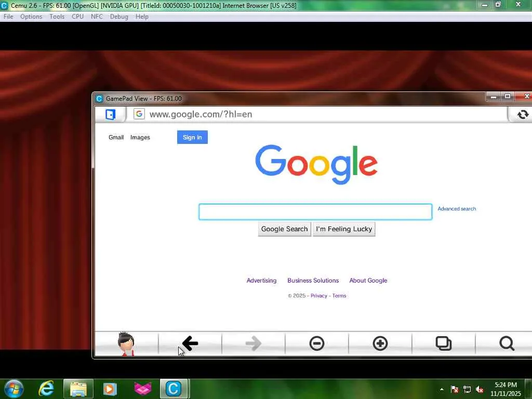Go forward with the grey right arrow
532x399 pixels.
point(254,343)
